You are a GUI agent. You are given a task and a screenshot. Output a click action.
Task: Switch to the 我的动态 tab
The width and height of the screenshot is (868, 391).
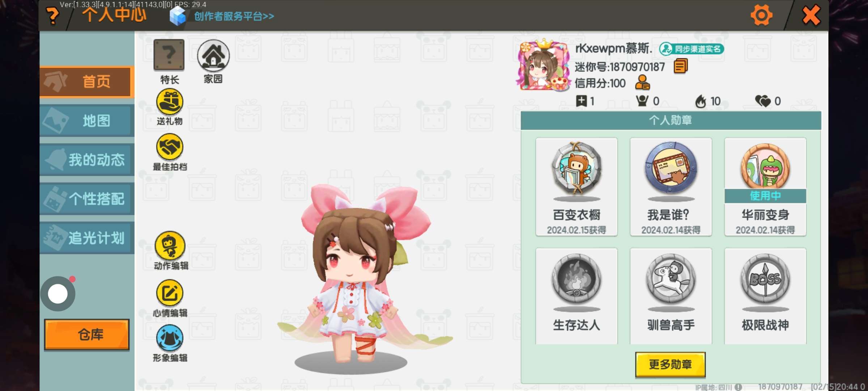pyautogui.click(x=87, y=160)
